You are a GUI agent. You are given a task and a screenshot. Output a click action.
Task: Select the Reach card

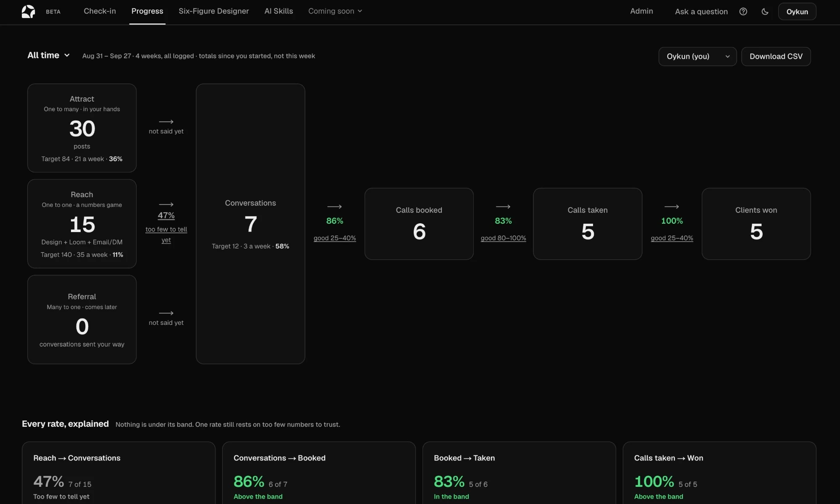[x=82, y=224]
